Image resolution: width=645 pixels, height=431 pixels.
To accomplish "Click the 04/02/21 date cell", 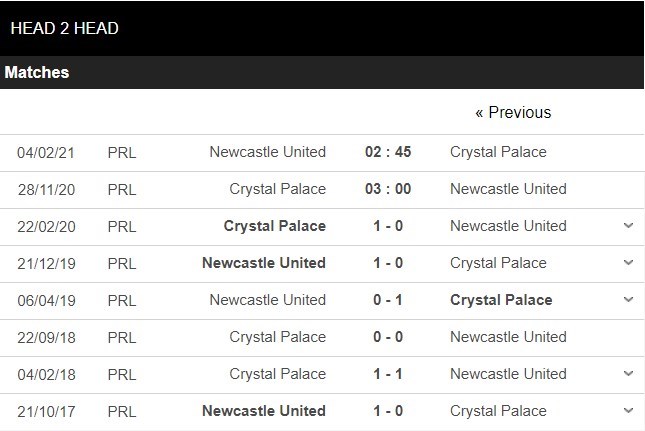I will point(46,152).
